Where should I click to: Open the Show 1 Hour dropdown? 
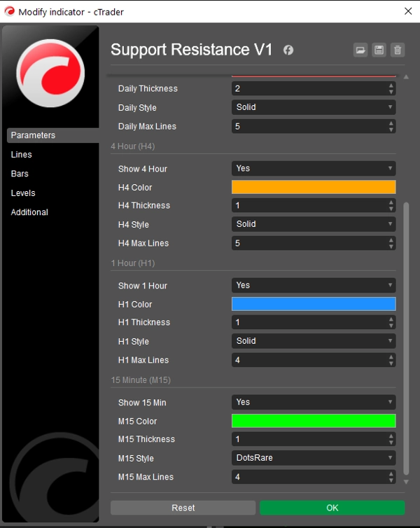314,285
